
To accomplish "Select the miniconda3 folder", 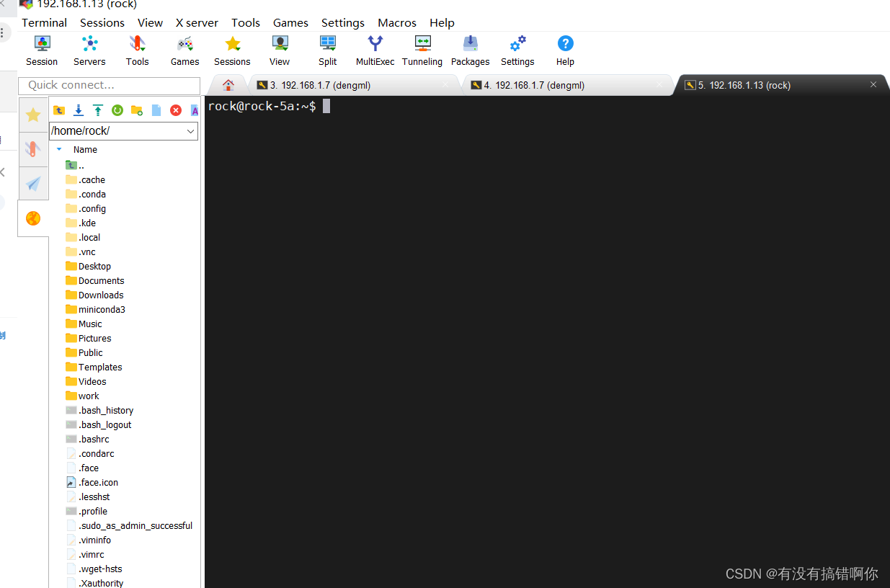I will [x=95, y=309].
